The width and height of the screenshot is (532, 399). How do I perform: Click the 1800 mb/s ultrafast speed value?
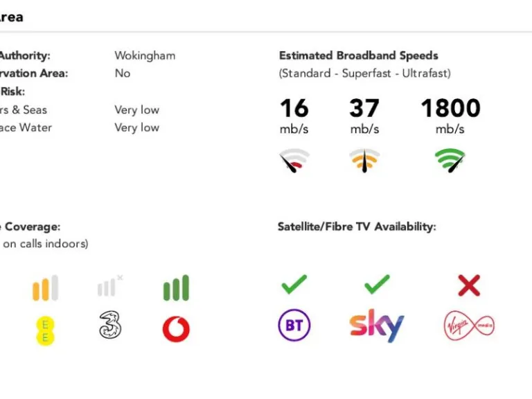coord(450,109)
